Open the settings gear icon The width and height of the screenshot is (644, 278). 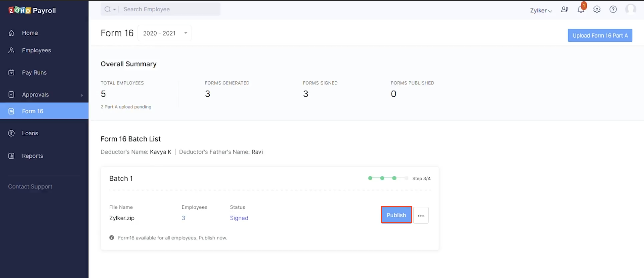tap(597, 10)
